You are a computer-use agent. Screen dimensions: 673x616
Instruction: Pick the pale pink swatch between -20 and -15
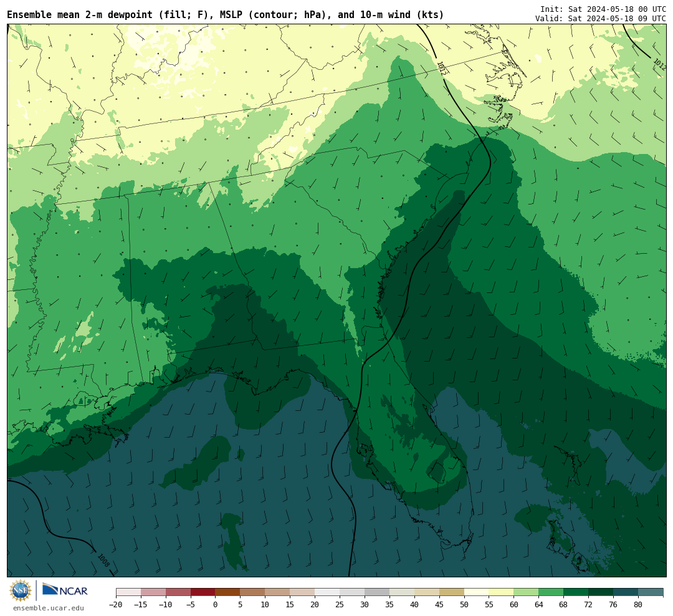tap(128, 592)
